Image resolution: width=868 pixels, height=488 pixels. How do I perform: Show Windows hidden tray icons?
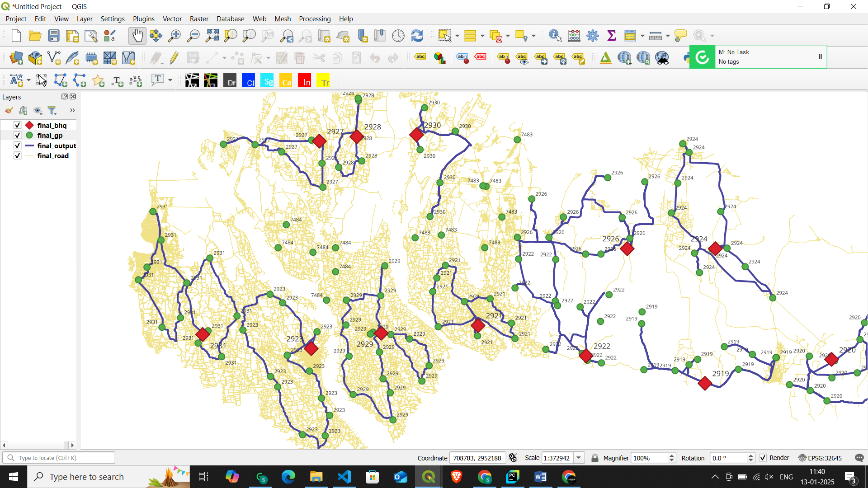click(715, 477)
